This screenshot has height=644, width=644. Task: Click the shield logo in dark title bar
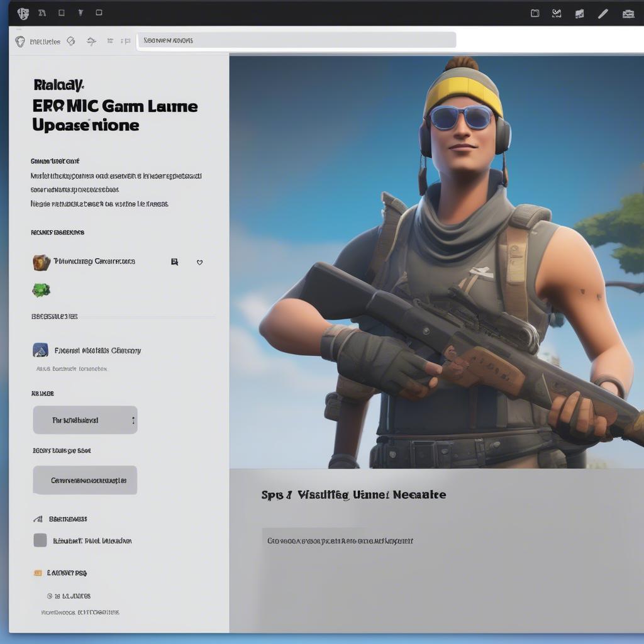(23, 14)
